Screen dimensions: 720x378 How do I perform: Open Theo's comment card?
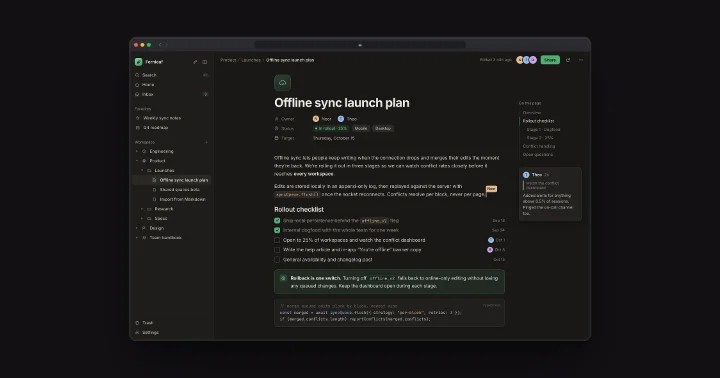(550, 194)
